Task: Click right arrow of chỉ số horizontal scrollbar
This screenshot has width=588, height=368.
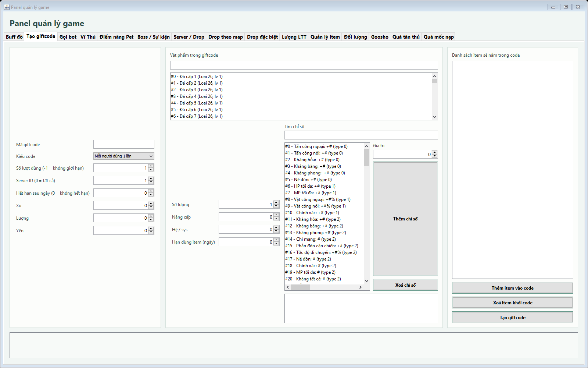Action: (361, 287)
